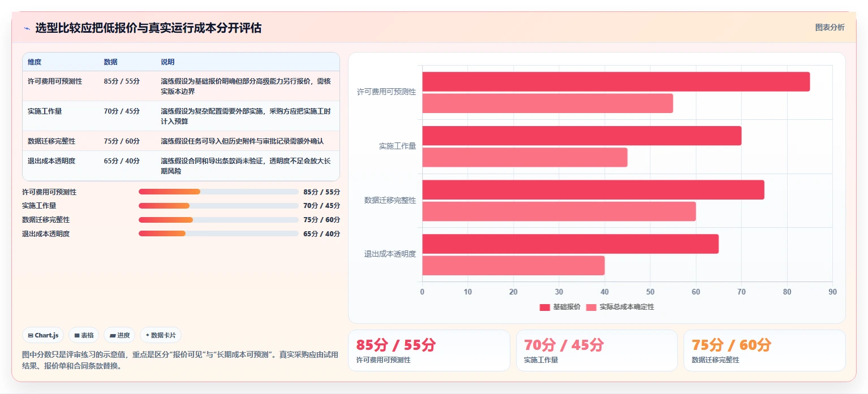
Task: Select table cell 实施工作量
Action: 45,111
